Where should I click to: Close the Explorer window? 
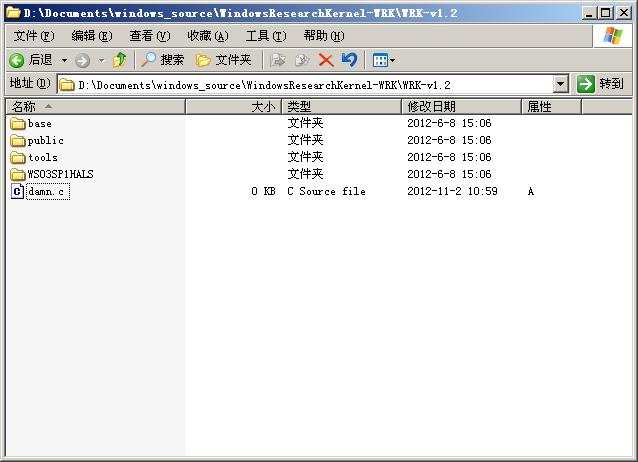[624, 13]
